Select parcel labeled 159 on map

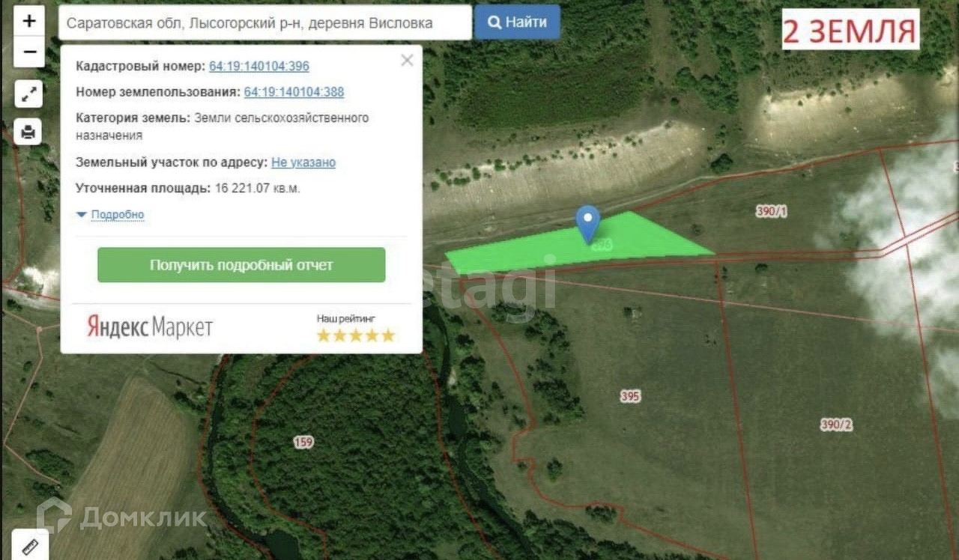303,442
